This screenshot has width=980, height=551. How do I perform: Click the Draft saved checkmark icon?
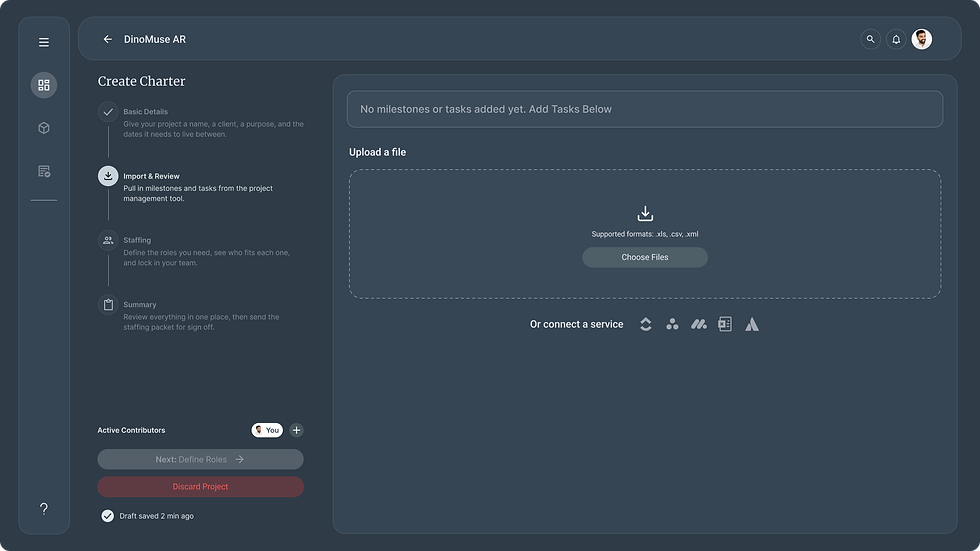(x=108, y=516)
